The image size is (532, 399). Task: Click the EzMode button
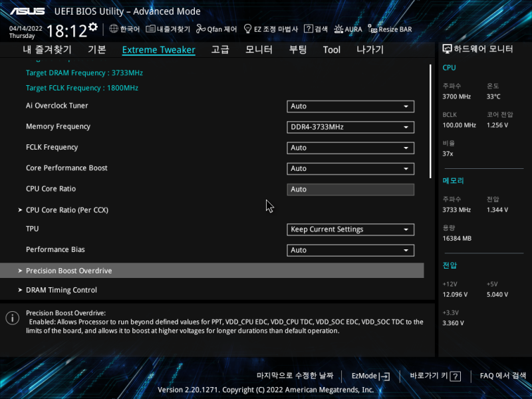tap(370, 376)
